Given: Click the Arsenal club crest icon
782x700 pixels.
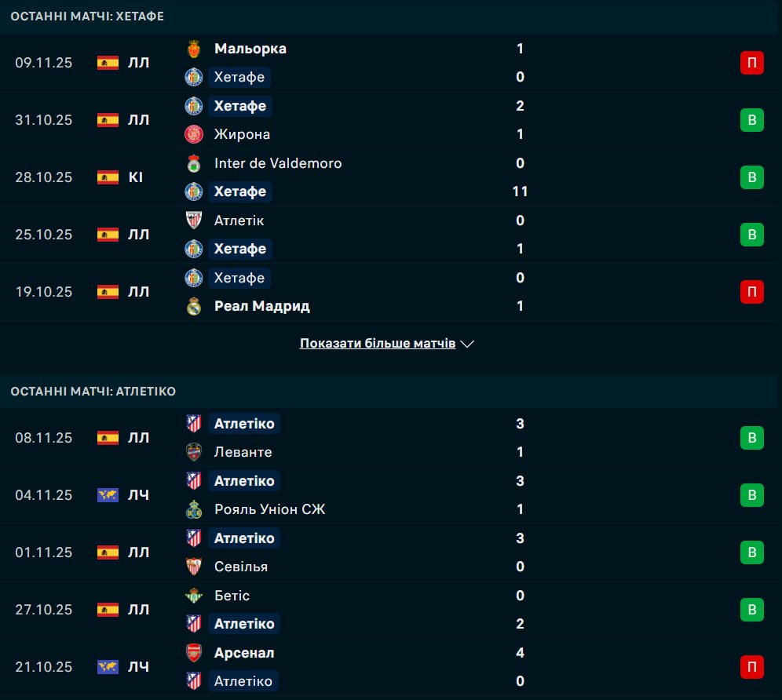Looking at the screenshot, I should tap(193, 653).
